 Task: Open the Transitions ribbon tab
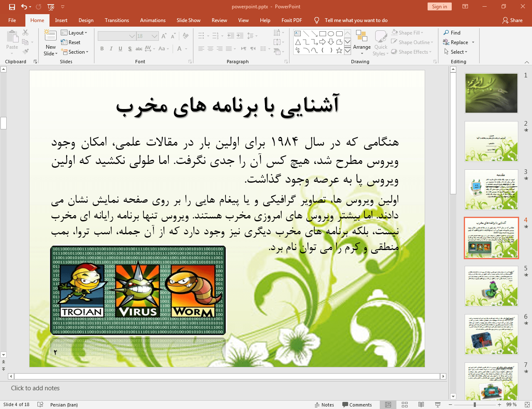point(117,20)
